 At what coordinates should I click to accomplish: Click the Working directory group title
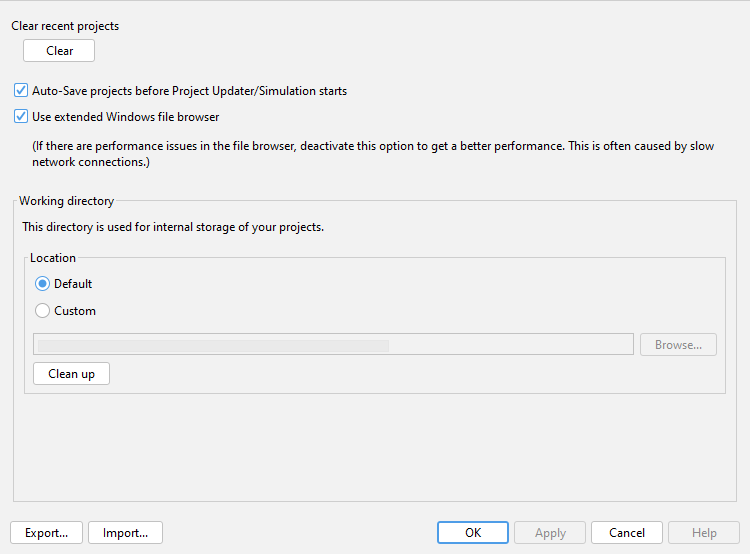point(66,201)
